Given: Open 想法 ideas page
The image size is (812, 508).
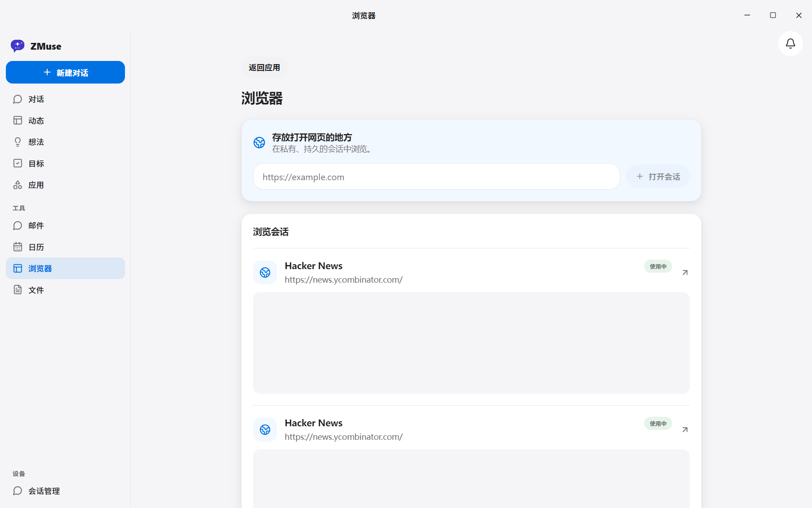Looking at the screenshot, I should tap(65, 142).
